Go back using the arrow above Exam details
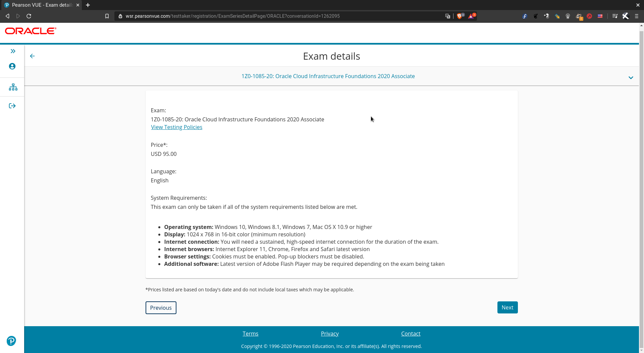 (x=32, y=56)
